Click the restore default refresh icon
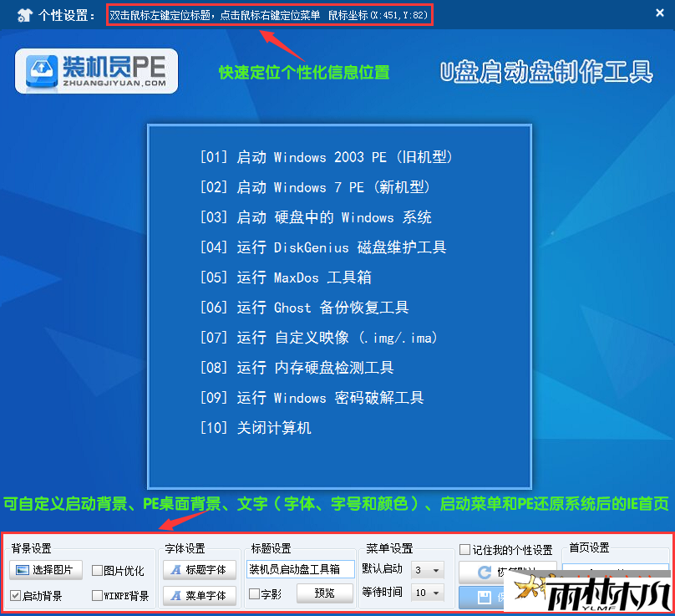Image resolution: width=675 pixels, height=616 pixels. [x=483, y=572]
